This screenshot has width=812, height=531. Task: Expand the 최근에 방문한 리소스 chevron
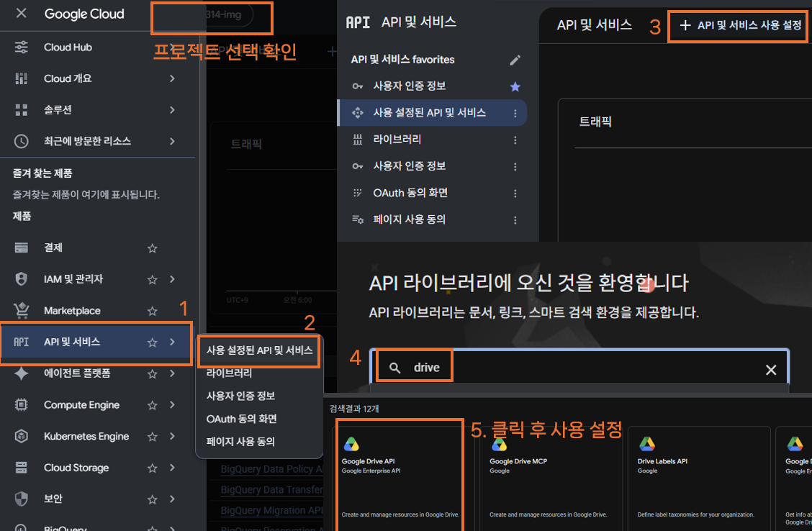173,141
